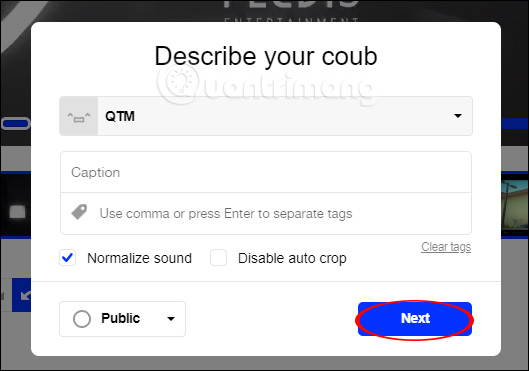The image size is (529, 371).
Task: Click the blue rounded timeline handle at left
Action: 16,124
